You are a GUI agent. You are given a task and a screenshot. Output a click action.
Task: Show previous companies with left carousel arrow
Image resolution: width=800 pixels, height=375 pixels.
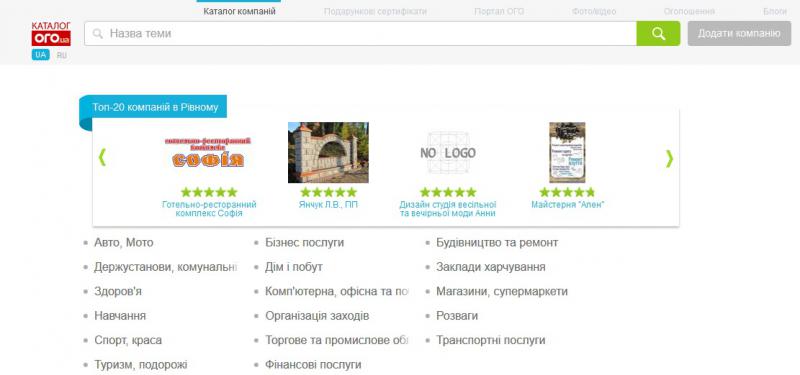102,157
